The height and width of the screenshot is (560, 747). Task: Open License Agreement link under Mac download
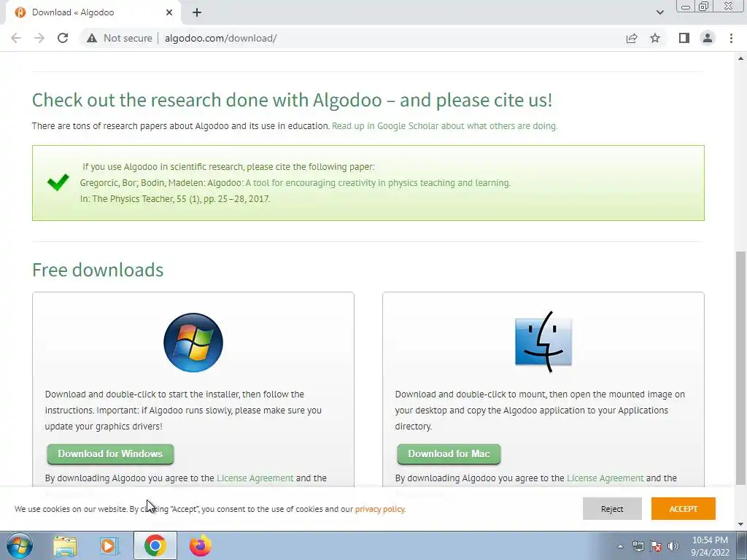605,478
